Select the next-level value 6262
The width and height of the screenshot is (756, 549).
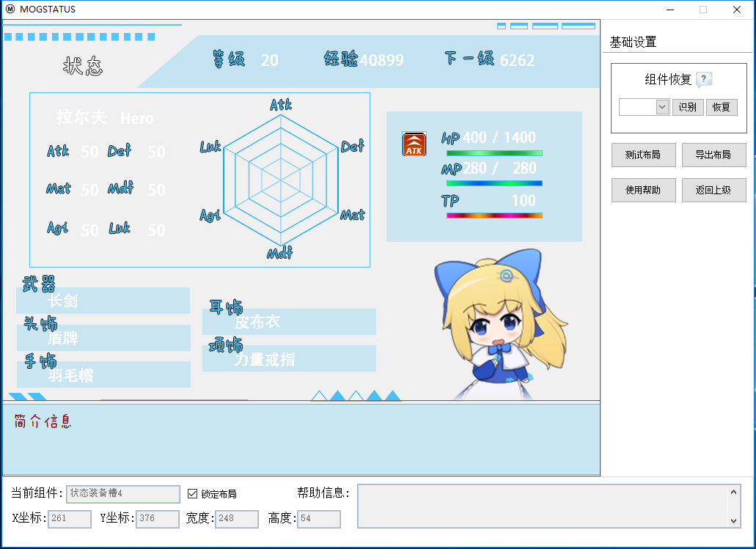(x=518, y=60)
